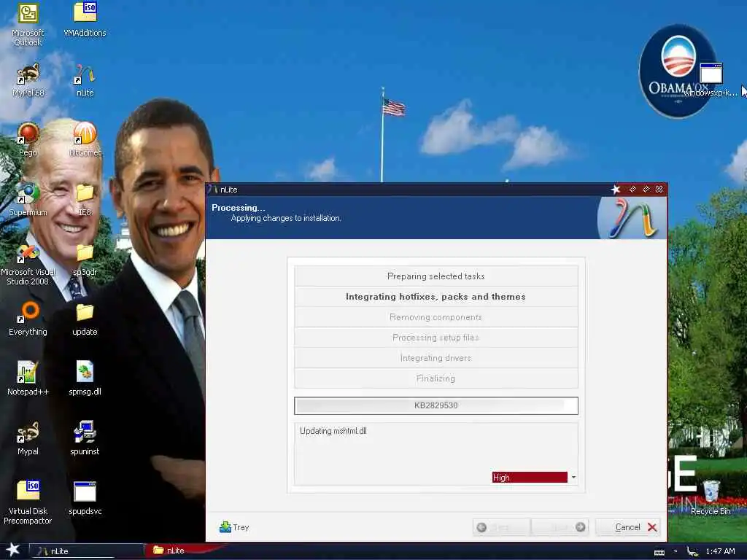Click the star Start button on taskbar

13,550
